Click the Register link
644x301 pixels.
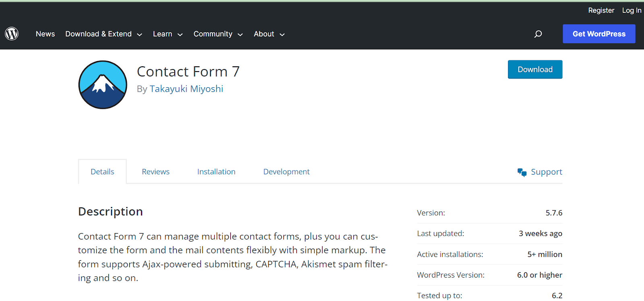[601, 10]
